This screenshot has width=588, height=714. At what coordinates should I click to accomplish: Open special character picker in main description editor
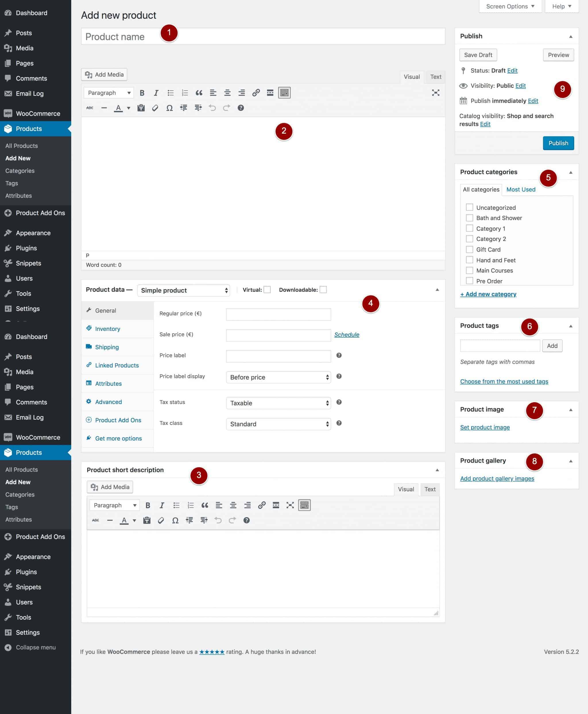click(x=169, y=108)
